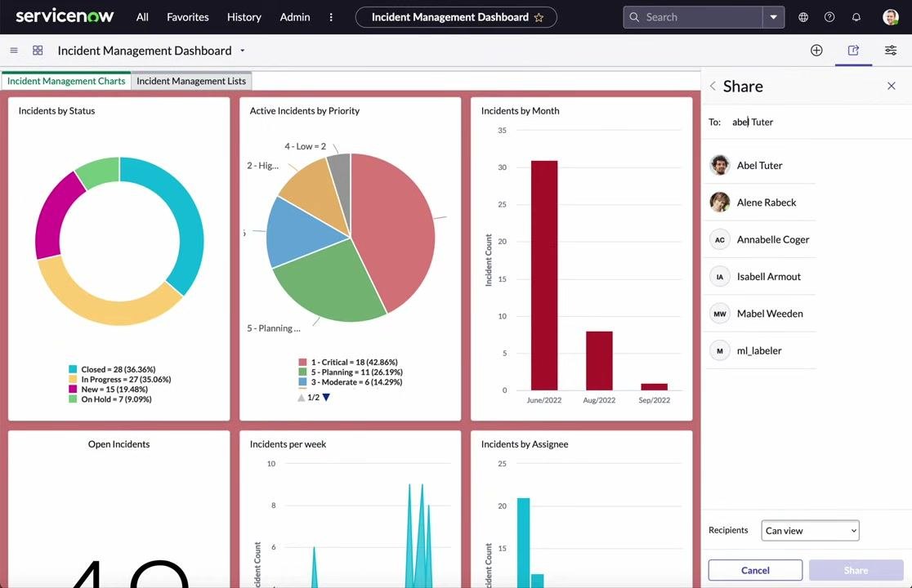Click the Share button in the panel

click(x=856, y=571)
